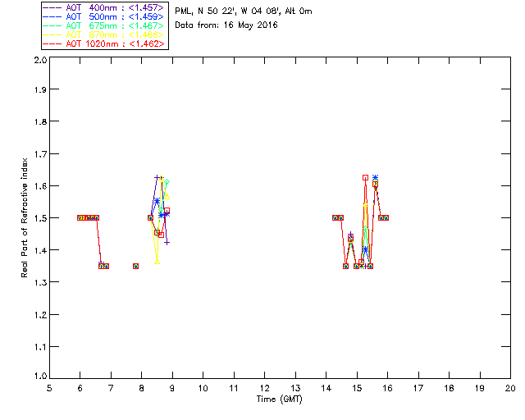
Task: Click the y-axis value 1.3
Action: tap(40, 283)
